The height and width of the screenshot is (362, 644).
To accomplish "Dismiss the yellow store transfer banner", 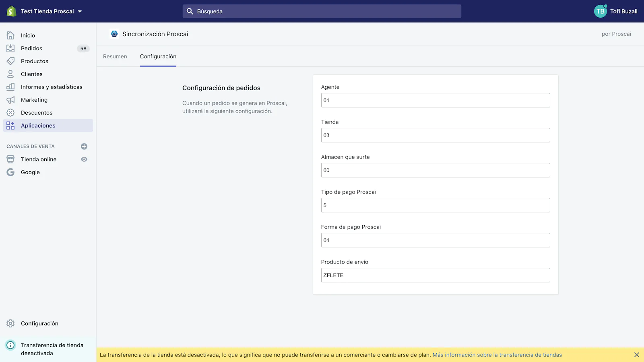I will click(x=636, y=355).
